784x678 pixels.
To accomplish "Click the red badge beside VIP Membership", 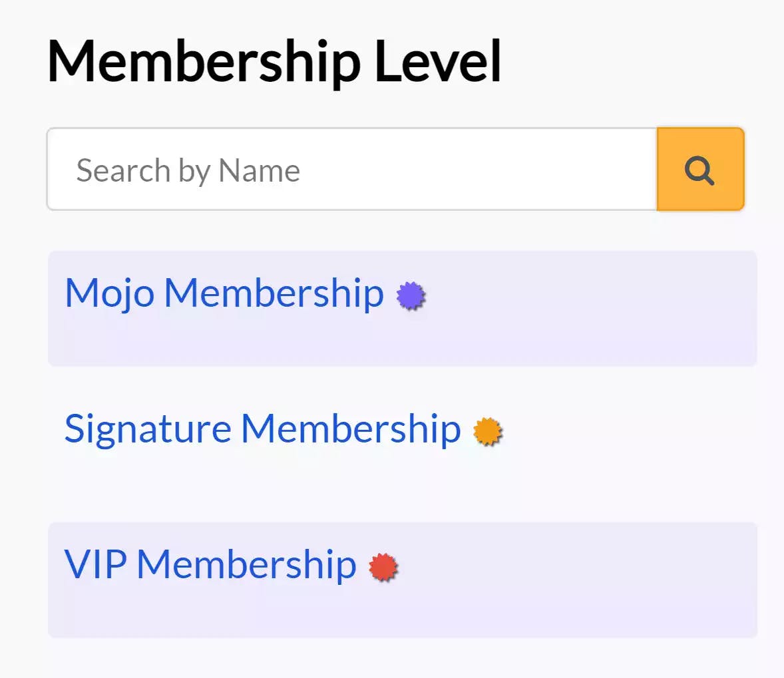I will click(x=383, y=568).
